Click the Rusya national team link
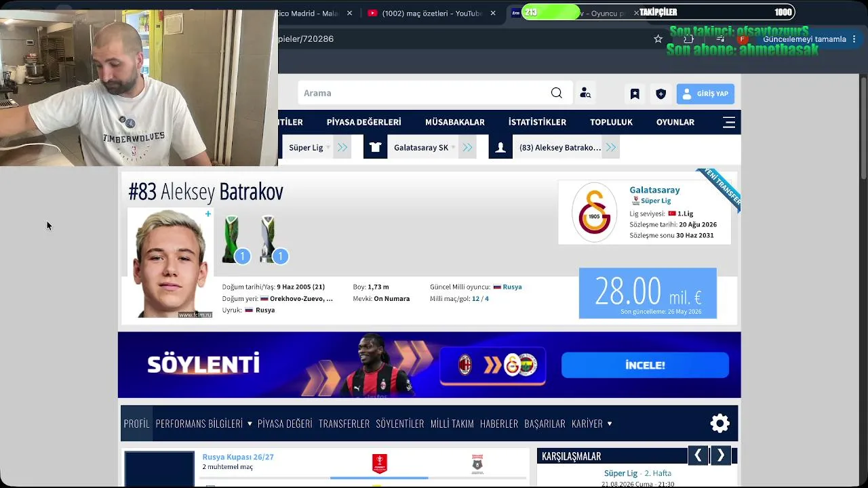Screen dimensions: 868x488 512,287
